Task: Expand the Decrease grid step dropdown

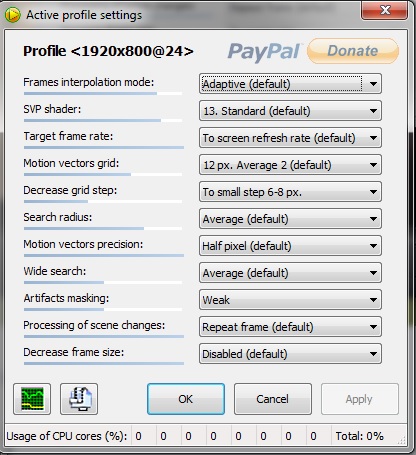Action: tap(290, 192)
